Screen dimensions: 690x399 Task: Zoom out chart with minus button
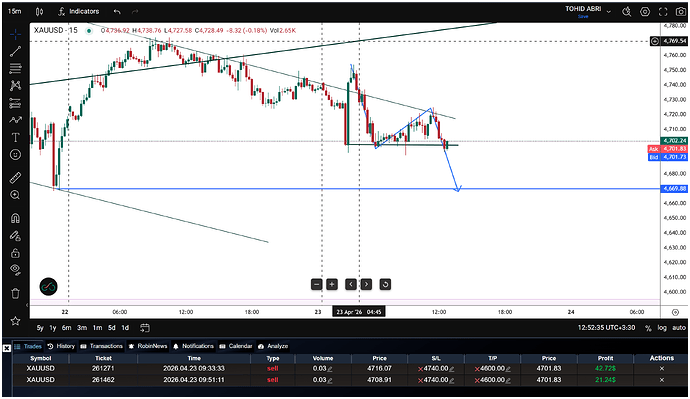pos(316,284)
